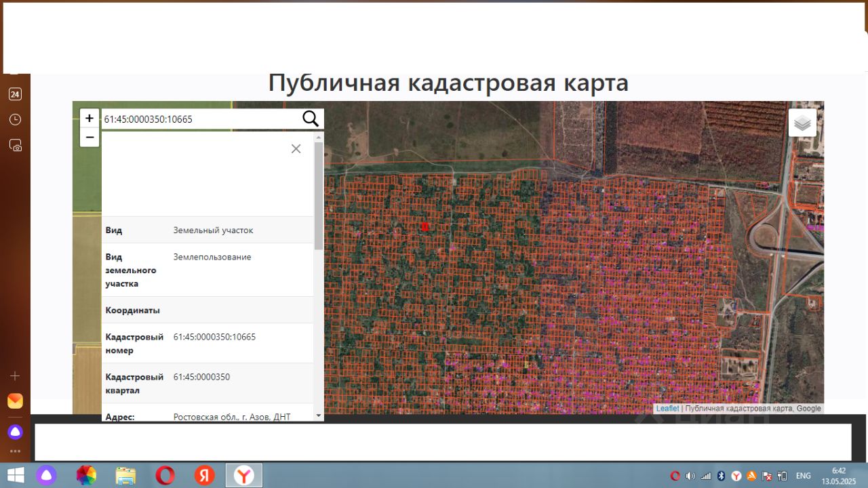Open sidebar more options dots

(x=15, y=451)
